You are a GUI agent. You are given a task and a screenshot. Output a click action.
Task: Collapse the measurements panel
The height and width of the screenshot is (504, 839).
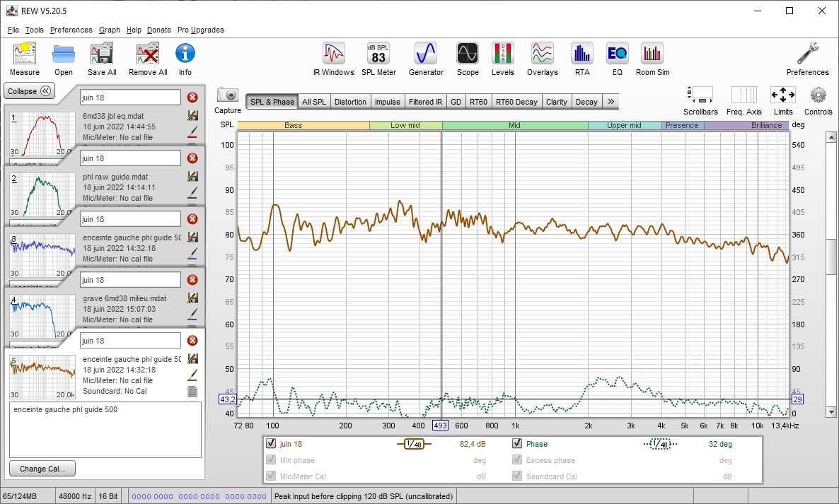coord(30,91)
